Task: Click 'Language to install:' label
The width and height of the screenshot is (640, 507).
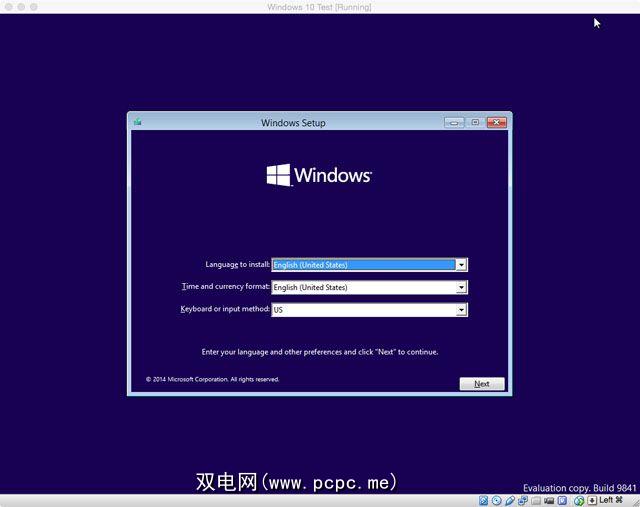Action: (237, 265)
